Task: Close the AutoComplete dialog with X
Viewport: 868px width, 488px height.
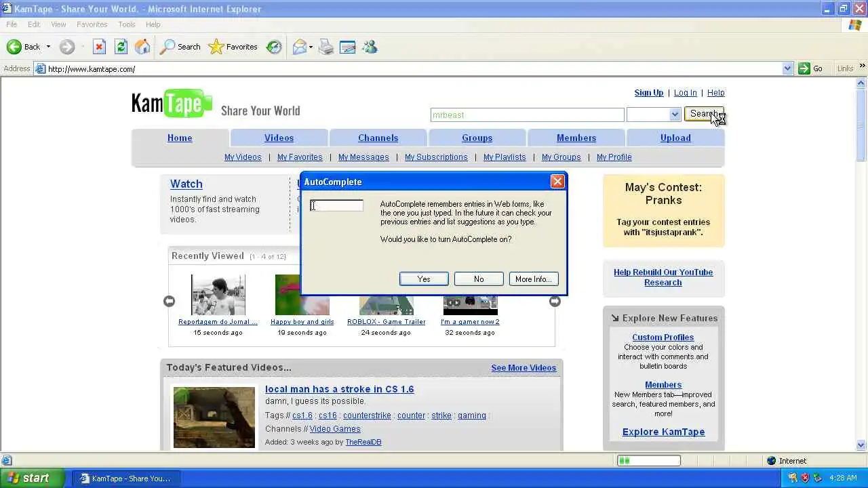Action: click(557, 182)
